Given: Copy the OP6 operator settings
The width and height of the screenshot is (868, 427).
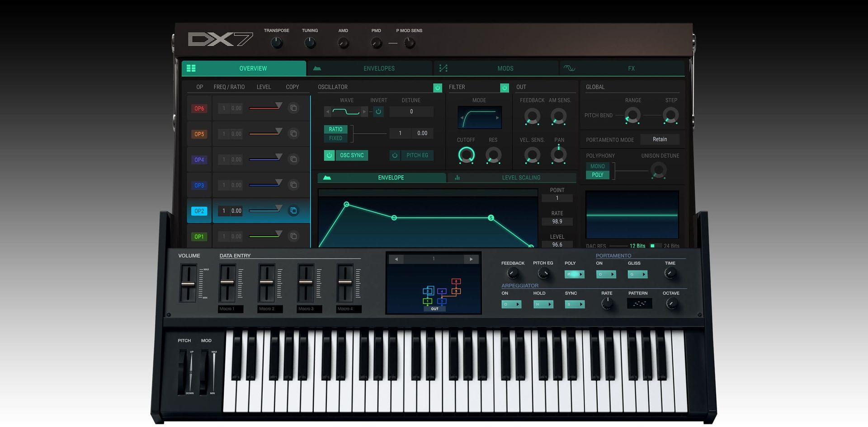Looking at the screenshot, I should tap(293, 108).
